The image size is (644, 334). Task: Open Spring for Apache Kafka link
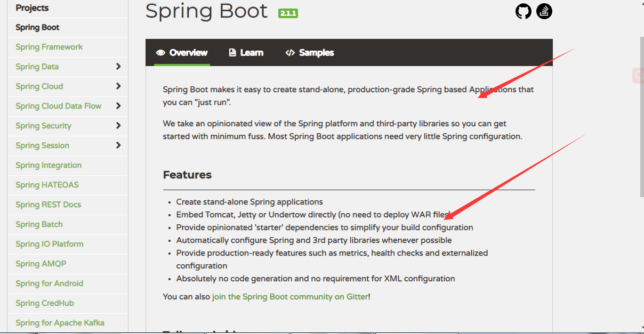tap(60, 323)
